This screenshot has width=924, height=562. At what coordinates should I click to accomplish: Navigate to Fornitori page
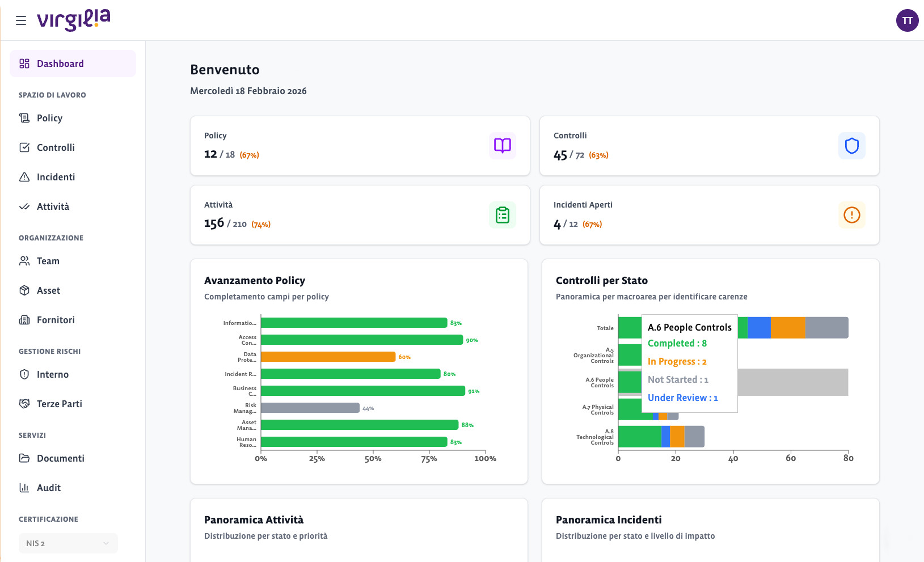click(56, 320)
